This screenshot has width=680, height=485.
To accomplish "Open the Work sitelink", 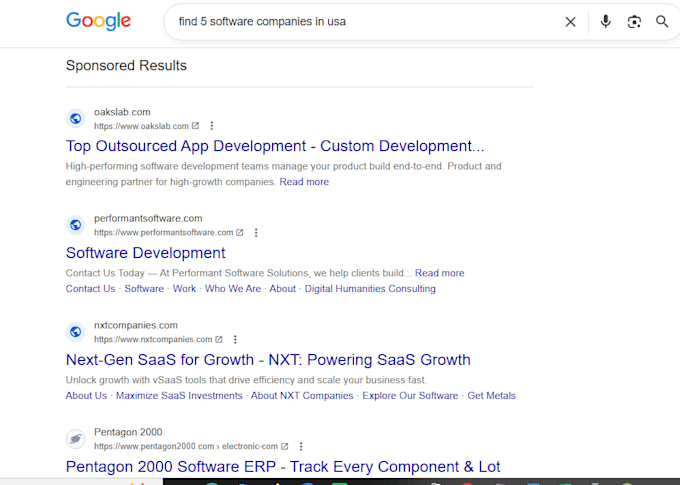I will [184, 288].
